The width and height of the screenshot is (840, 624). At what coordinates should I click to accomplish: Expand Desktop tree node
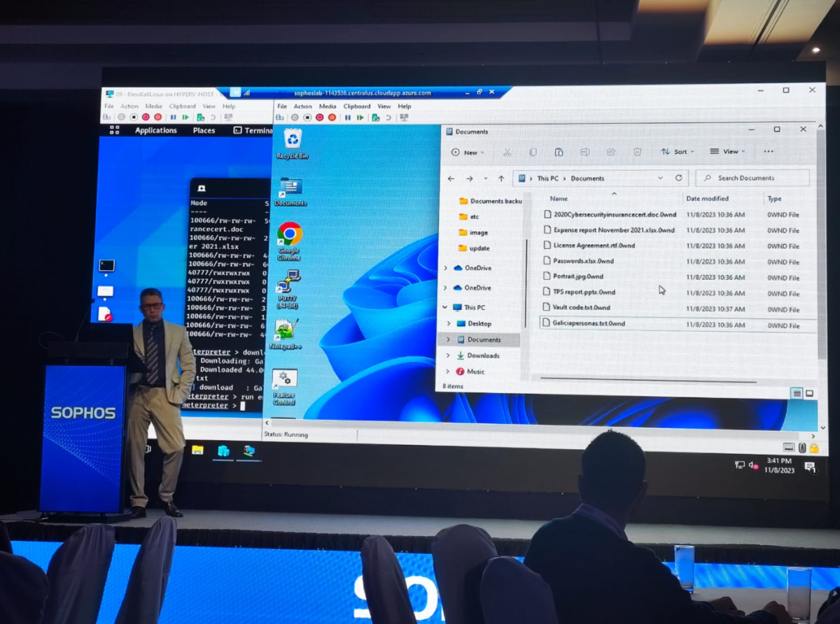tap(449, 324)
